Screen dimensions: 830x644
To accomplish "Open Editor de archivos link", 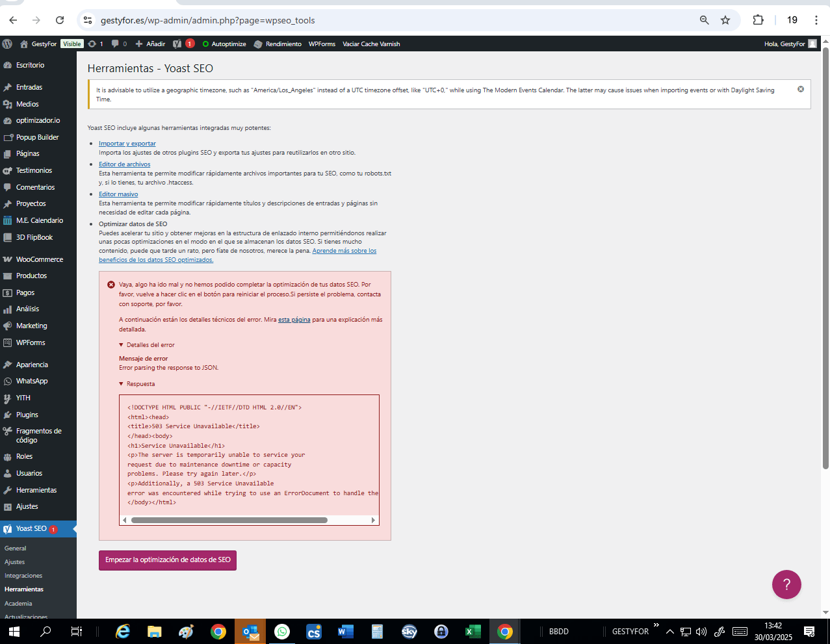I will click(124, 164).
